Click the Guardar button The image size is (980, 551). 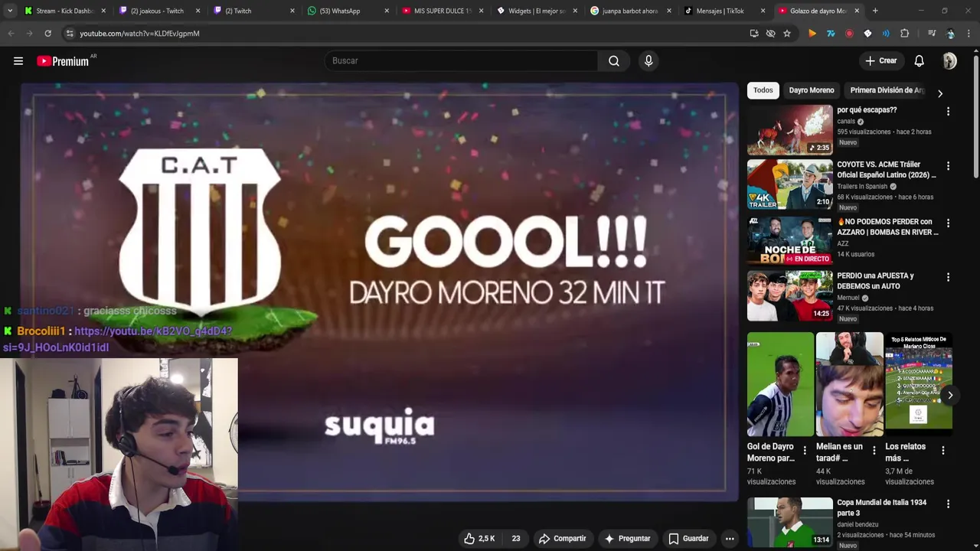tap(688, 539)
